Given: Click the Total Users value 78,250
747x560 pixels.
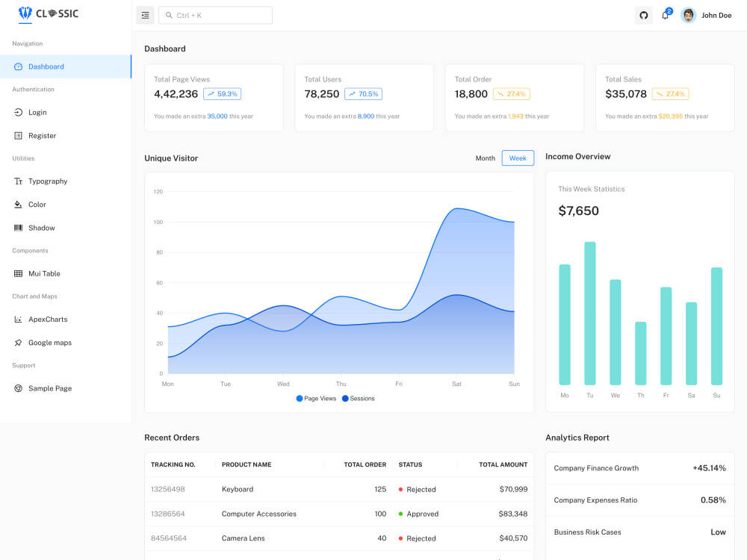Looking at the screenshot, I should tap(321, 94).
